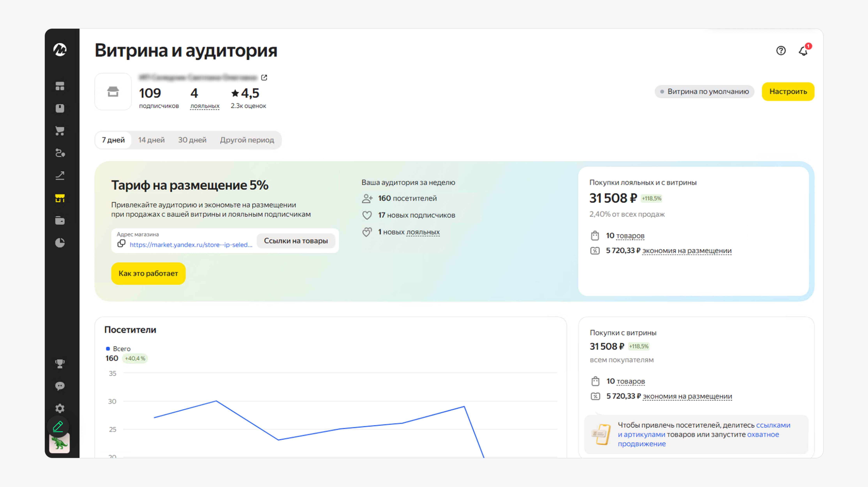The height and width of the screenshot is (487, 868).
Task: Choose Другой период custom range
Action: click(247, 140)
